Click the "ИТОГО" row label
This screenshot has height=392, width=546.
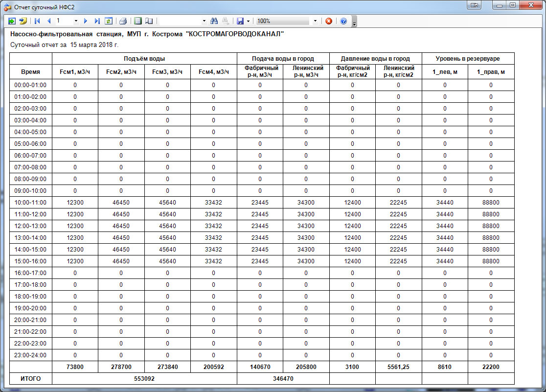click(x=31, y=379)
